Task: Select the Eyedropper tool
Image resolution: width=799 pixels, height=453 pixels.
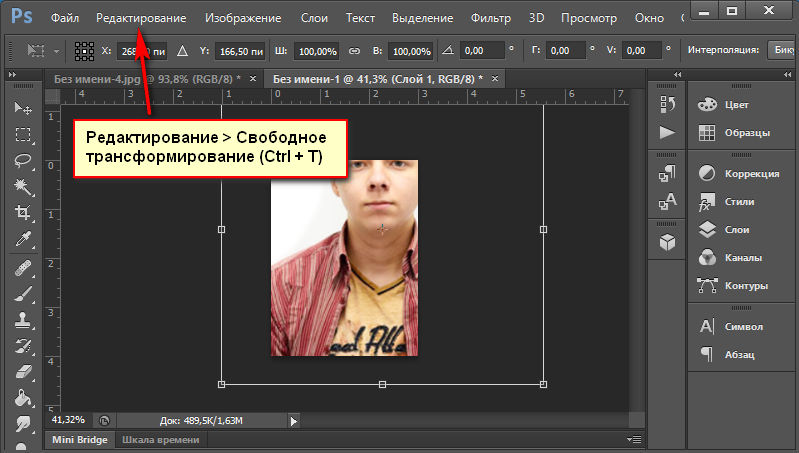Action: 22,239
